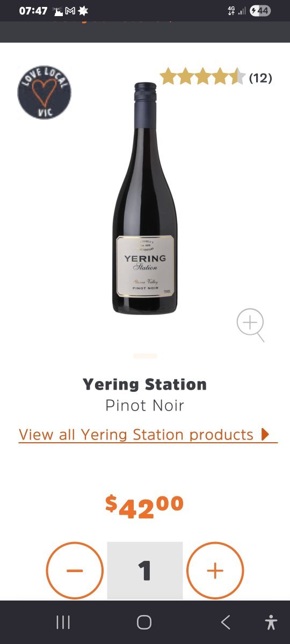Open the accessibility shortcut icon
This screenshot has height=644, width=290.
pyautogui.click(x=271, y=623)
